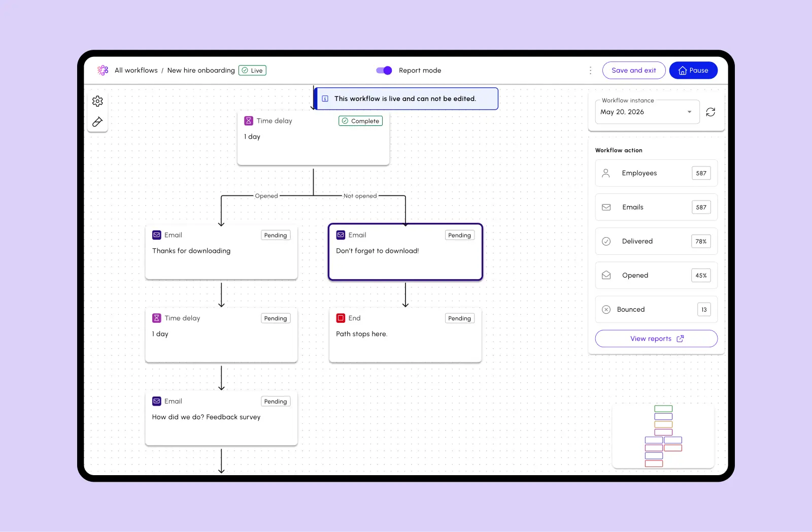Viewport: 812px width, 532px height.
Task: Click the Delivered value 78%
Action: (x=701, y=241)
